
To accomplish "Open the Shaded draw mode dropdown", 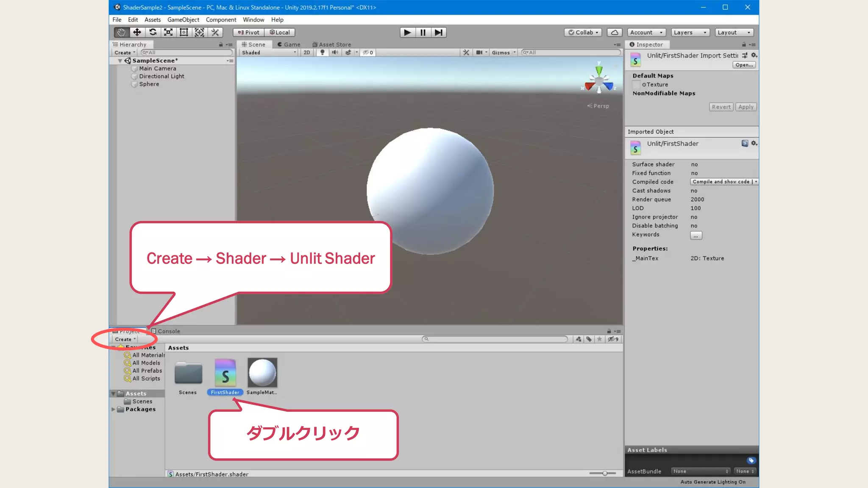I will point(269,53).
